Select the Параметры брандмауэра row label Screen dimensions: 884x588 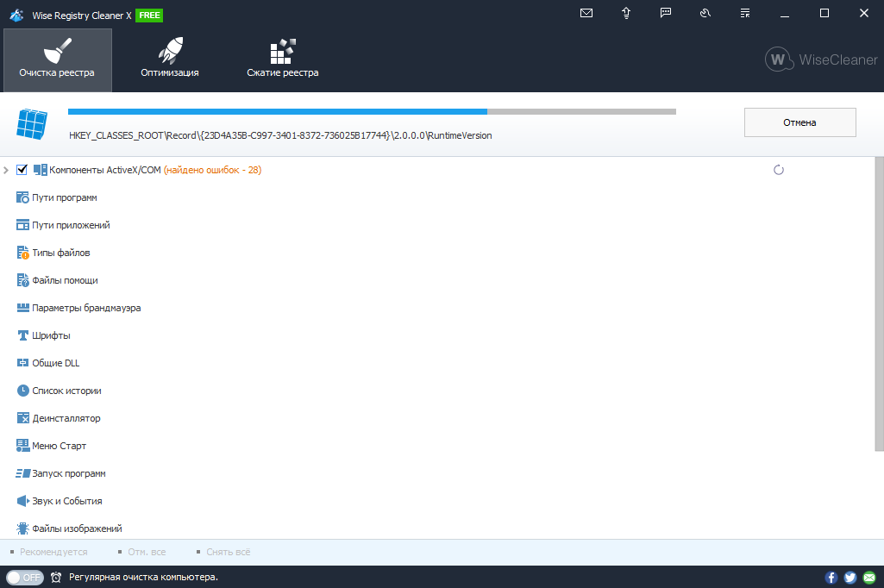[86, 308]
